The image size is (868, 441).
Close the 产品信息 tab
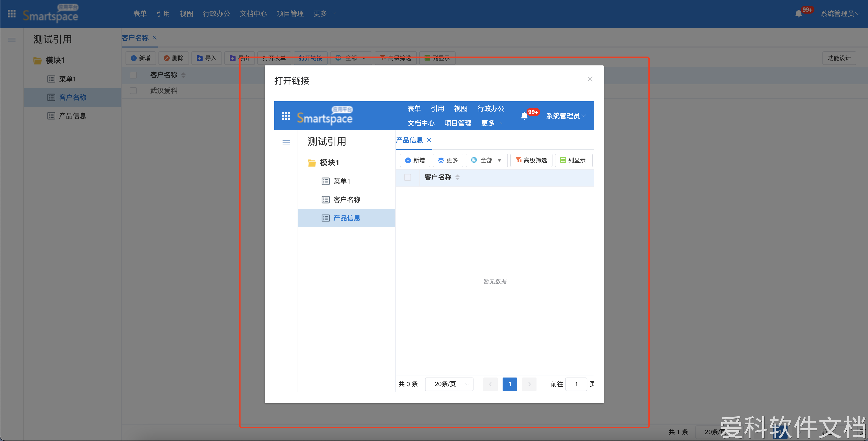(x=429, y=140)
